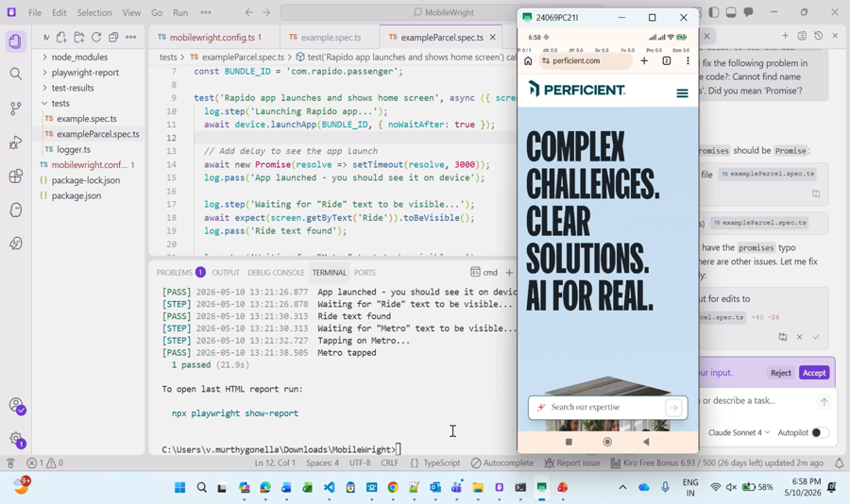Click the New Folder icon in explorer toolbar
850x504 pixels.
click(x=79, y=37)
